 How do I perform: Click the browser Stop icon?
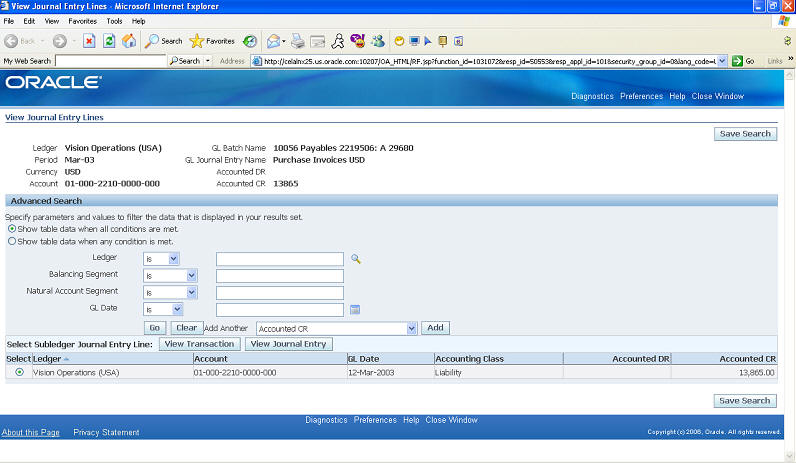pyautogui.click(x=89, y=41)
